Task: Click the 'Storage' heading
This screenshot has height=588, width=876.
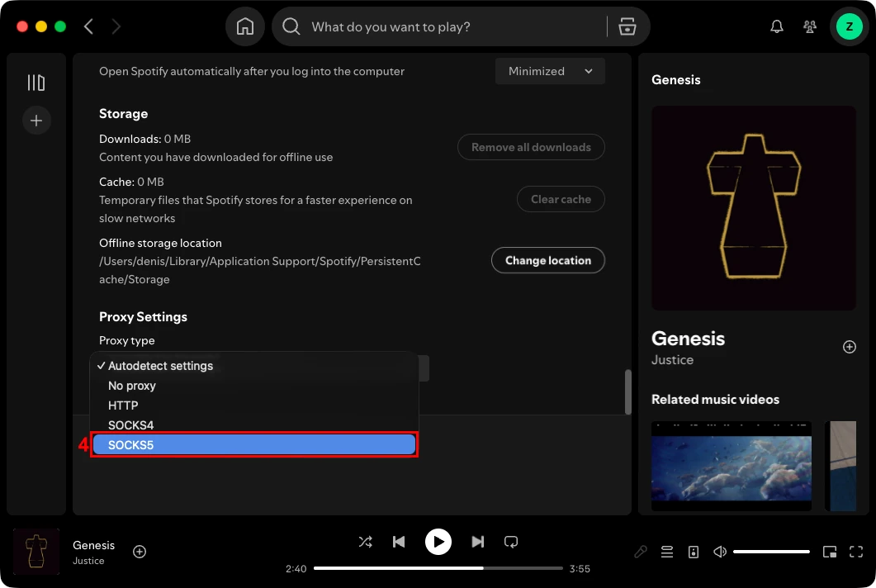Action: 124,113
